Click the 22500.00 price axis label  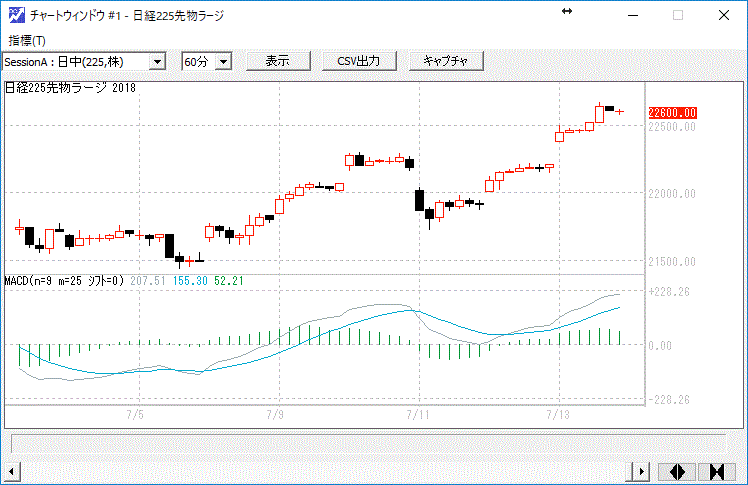click(672, 127)
